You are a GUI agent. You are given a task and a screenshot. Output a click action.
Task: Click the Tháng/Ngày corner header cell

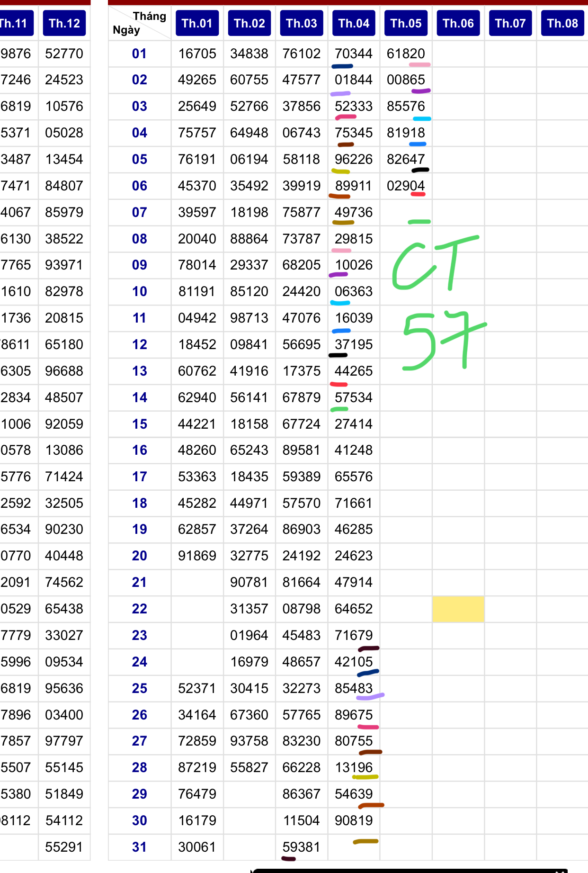coord(139,23)
